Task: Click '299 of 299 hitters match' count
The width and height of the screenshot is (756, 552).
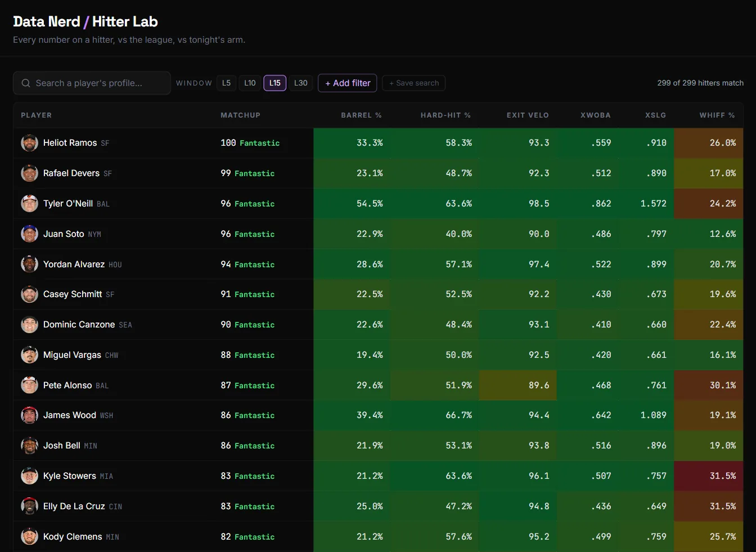Action: pos(700,83)
